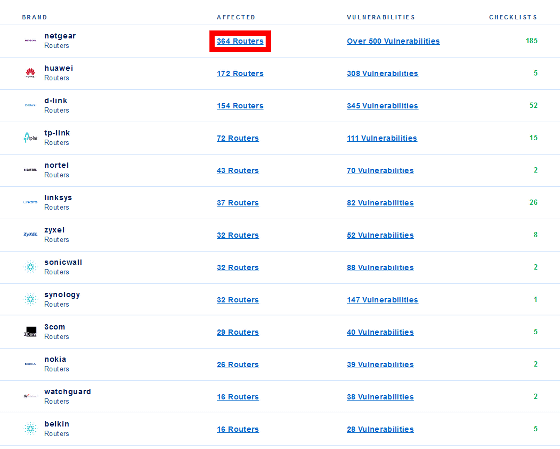Click the Huawei brand logo icon

click(x=30, y=73)
